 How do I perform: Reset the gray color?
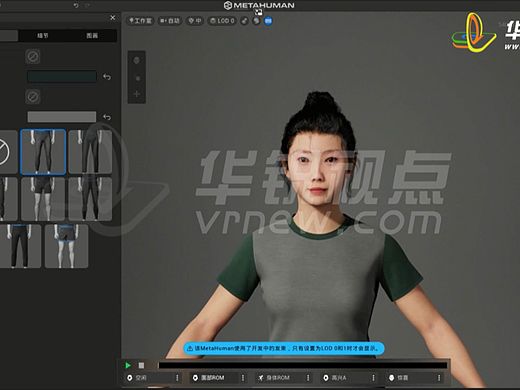click(107, 117)
